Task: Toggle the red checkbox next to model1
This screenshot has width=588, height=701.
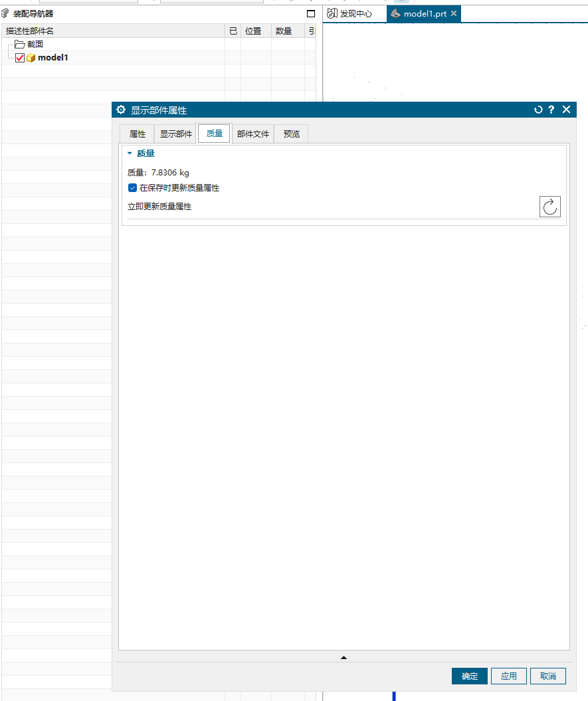Action: tap(20, 58)
